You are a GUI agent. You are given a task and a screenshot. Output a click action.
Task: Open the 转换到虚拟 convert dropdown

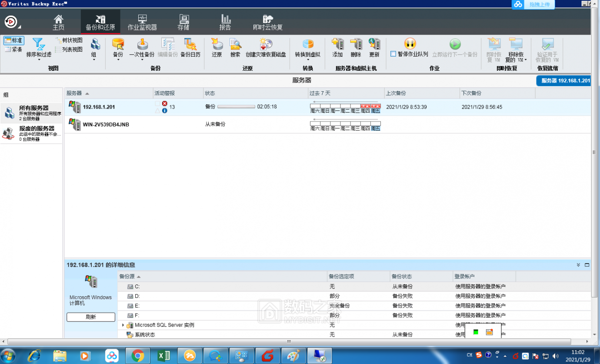click(308, 49)
